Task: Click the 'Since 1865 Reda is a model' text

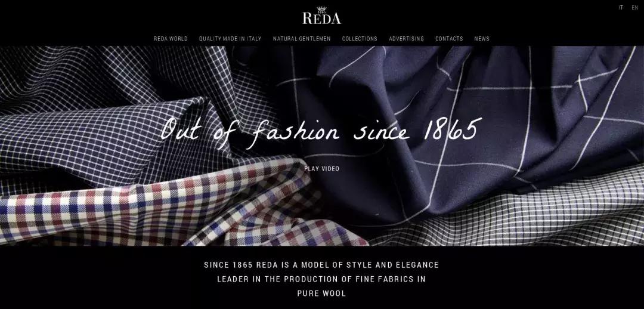Action: pyautogui.click(x=321, y=265)
